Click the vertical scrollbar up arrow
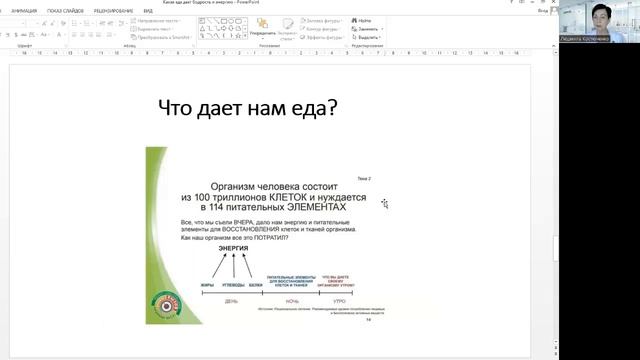 pyautogui.click(x=556, y=53)
